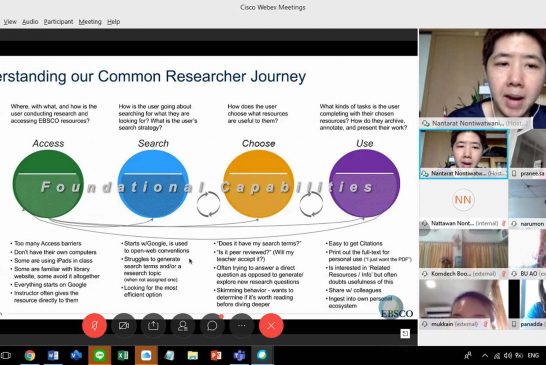
Task: Click the device icon beside pranee.sa
Action: coord(514,173)
